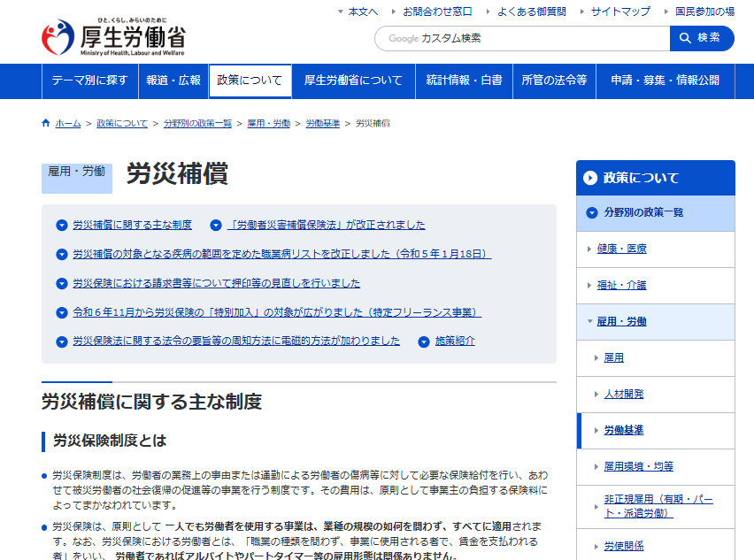Click the 雇用・労働 breadcrumb link
Image resolution: width=754 pixels, height=560 pixels.
pyautogui.click(x=267, y=123)
